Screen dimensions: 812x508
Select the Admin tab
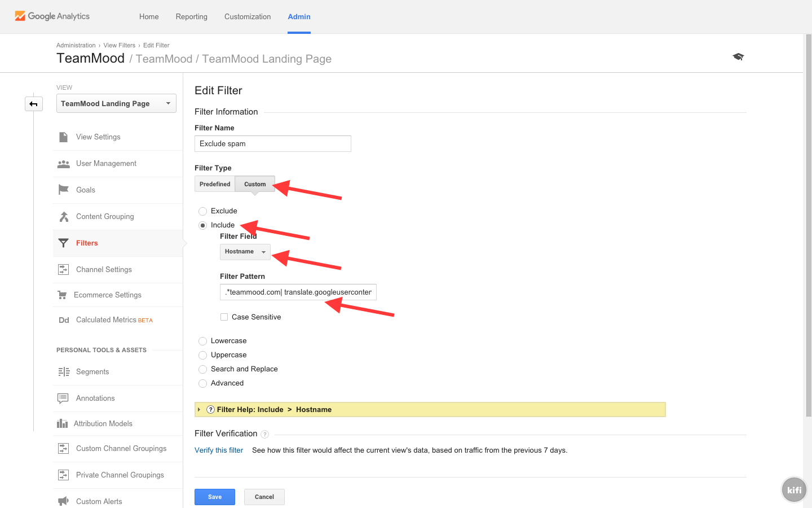(x=299, y=16)
